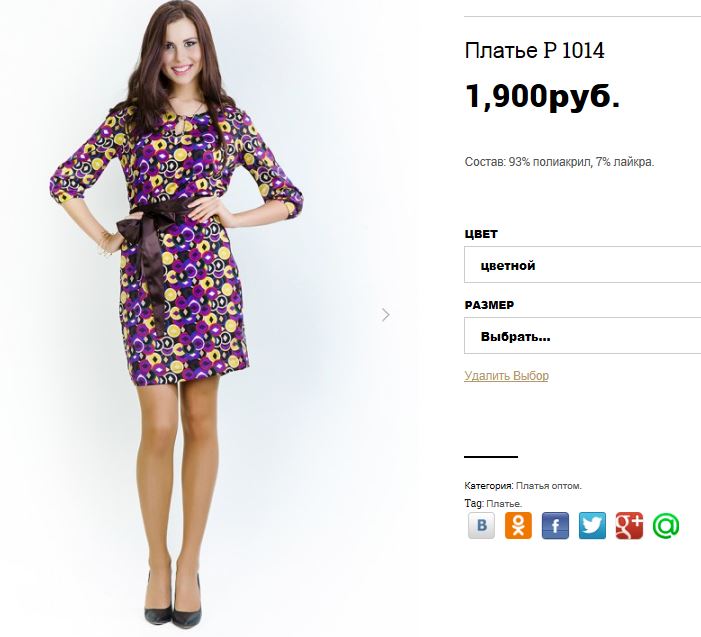Expand the РАЗМЕР dropdown labeled Выбрать…
701x637 pixels.
click(583, 336)
